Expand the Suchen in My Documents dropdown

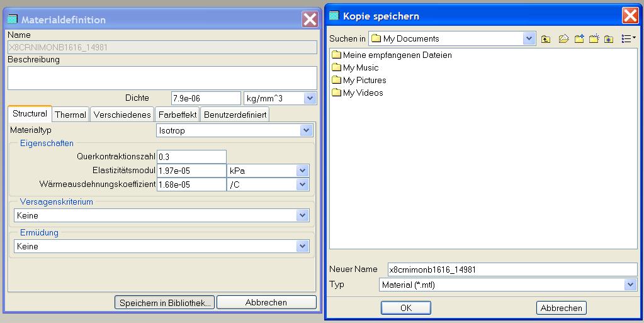click(529, 38)
